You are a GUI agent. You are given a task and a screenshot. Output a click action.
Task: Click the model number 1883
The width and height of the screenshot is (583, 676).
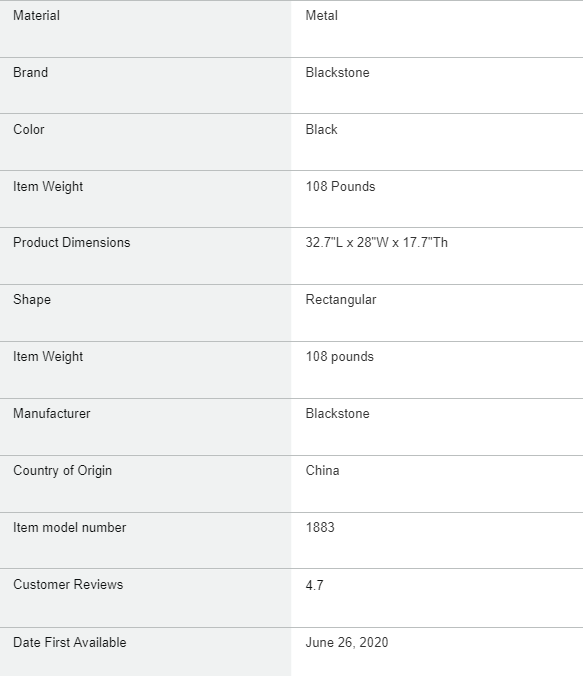(x=320, y=527)
